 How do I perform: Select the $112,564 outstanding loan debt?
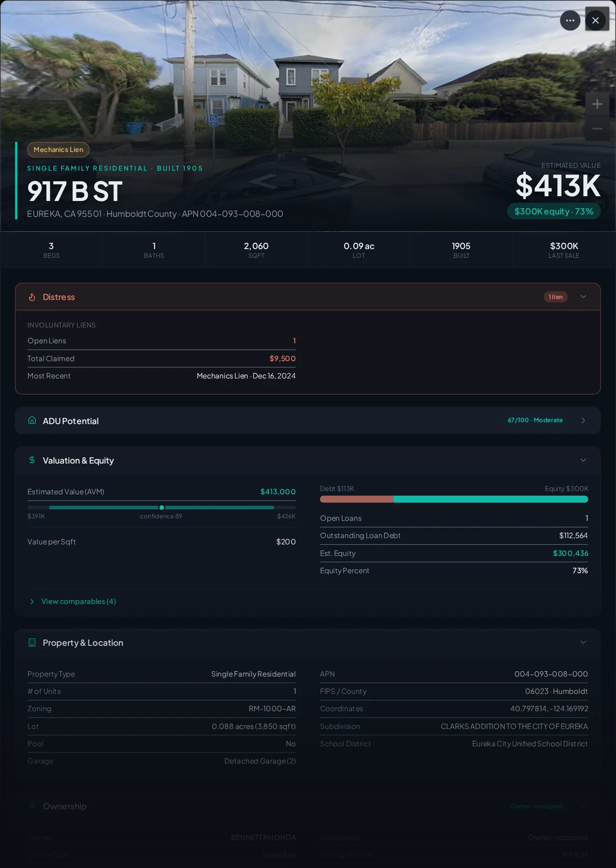[x=573, y=535]
